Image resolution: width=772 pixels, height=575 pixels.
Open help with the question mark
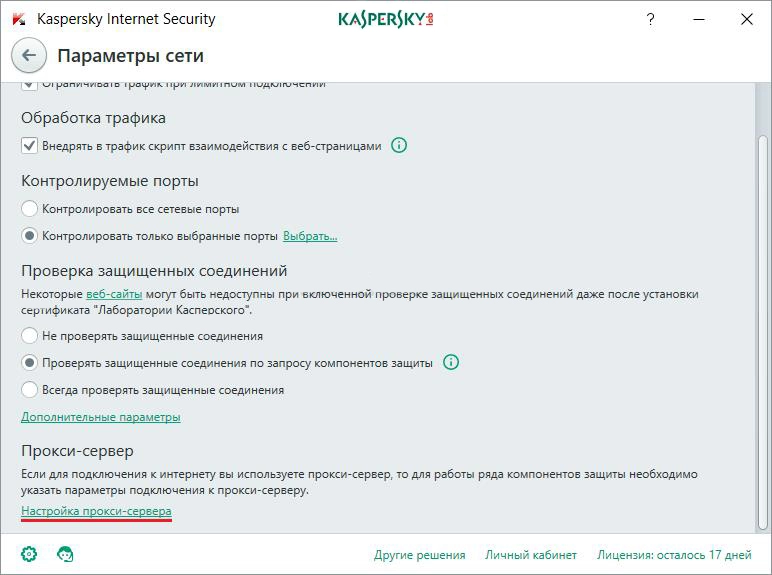coord(650,19)
